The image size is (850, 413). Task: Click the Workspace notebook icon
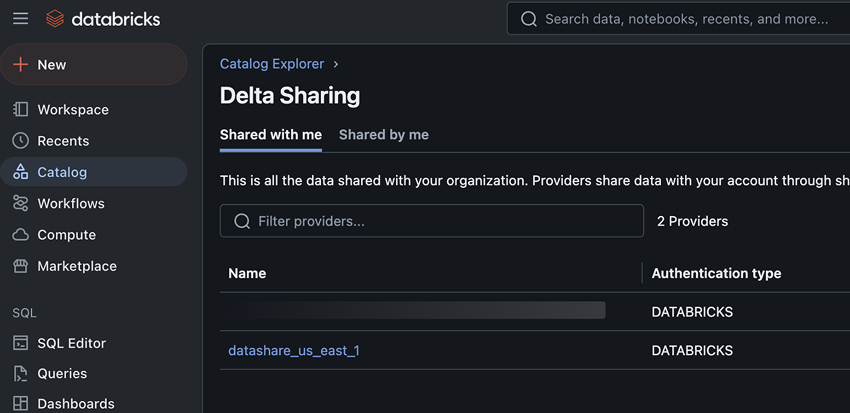[21, 109]
